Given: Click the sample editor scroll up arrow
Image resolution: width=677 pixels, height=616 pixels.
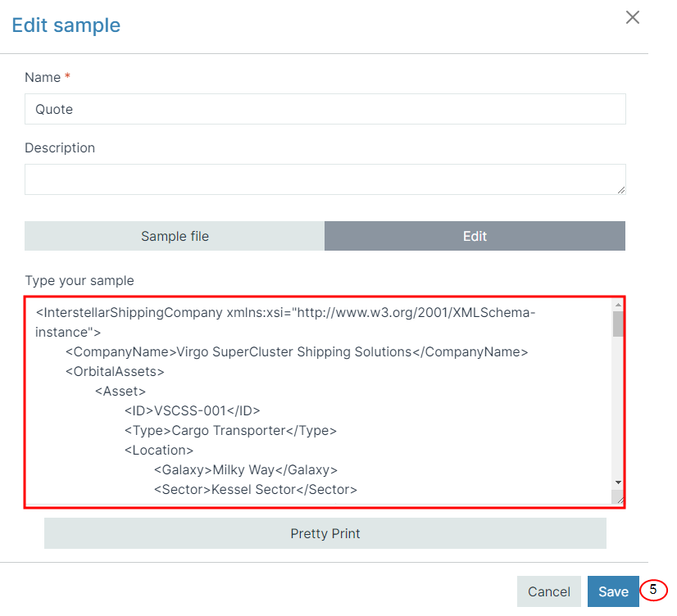Looking at the screenshot, I should 618,305.
